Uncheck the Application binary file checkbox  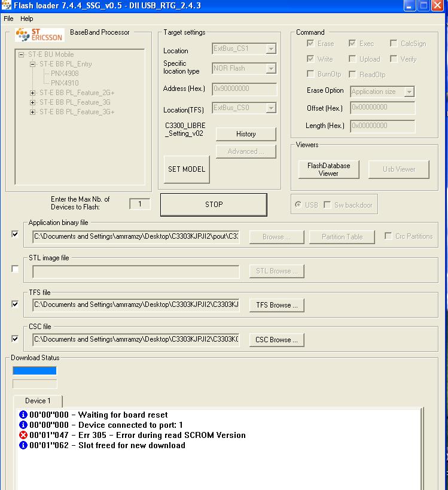(x=15, y=234)
